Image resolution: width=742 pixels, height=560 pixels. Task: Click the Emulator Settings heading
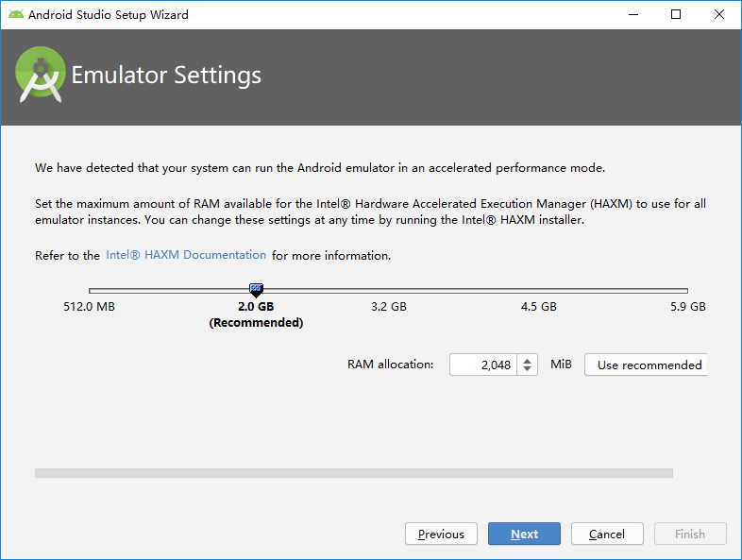(x=166, y=76)
